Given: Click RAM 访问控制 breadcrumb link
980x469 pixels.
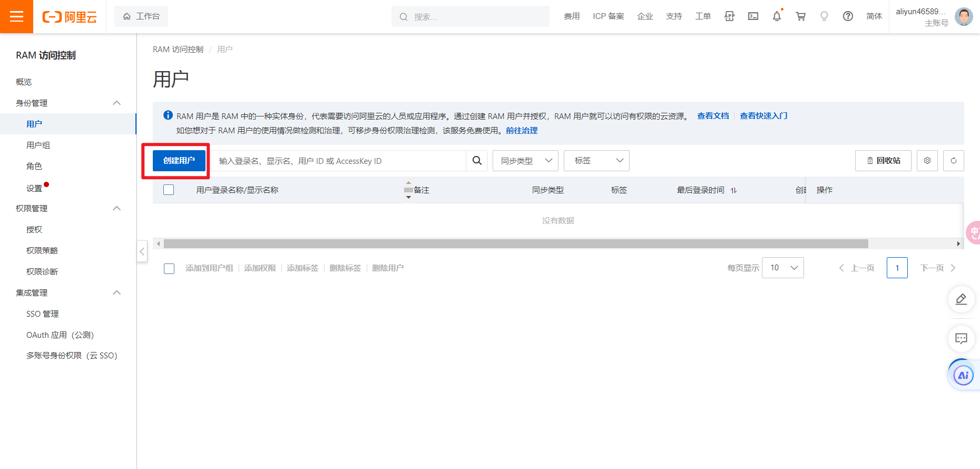Looking at the screenshot, I should [178, 49].
